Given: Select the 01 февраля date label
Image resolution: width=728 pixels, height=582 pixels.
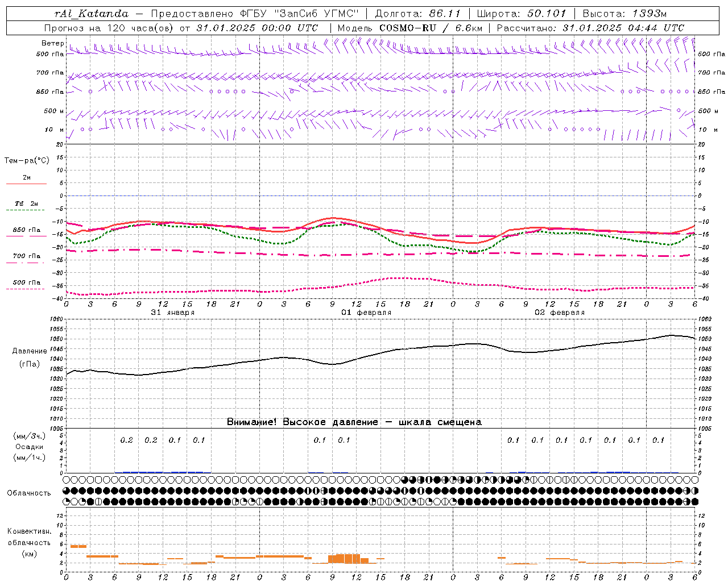Looking at the screenshot, I should point(366,313).
